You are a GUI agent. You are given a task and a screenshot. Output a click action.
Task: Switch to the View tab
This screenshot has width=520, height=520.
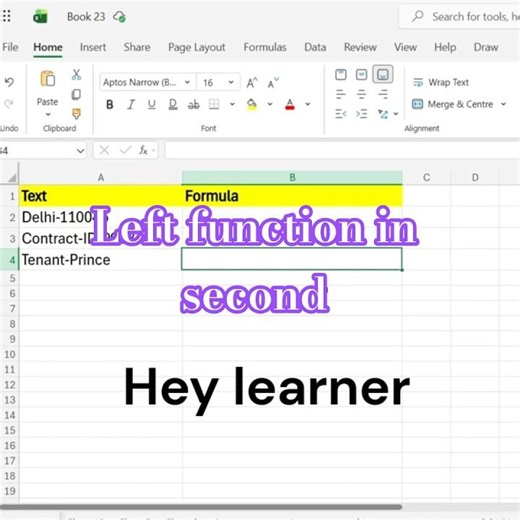pyautogui.click(x=405, y=47)
